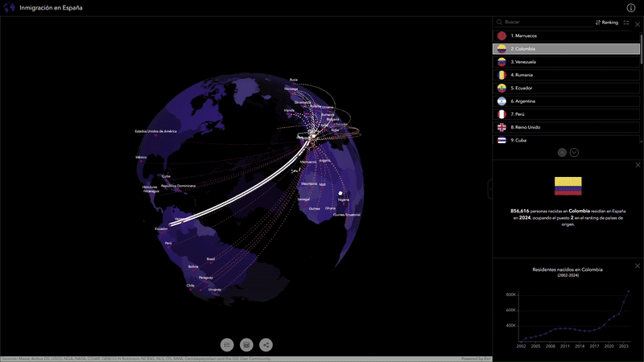The width and height of the screenshot is (644, 362).
Task: Click the Senegal label on the globe
Action: (x=303, y=200)
